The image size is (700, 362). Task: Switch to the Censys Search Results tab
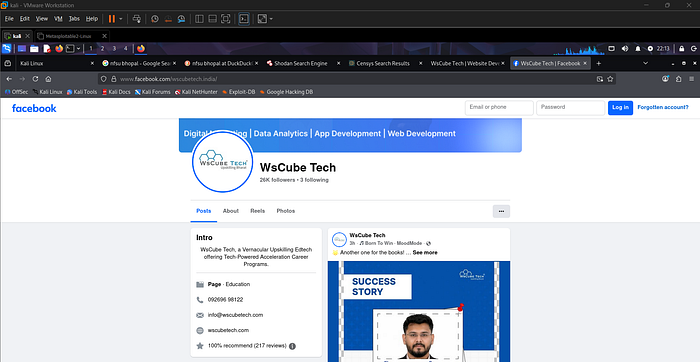click(385, 63)
